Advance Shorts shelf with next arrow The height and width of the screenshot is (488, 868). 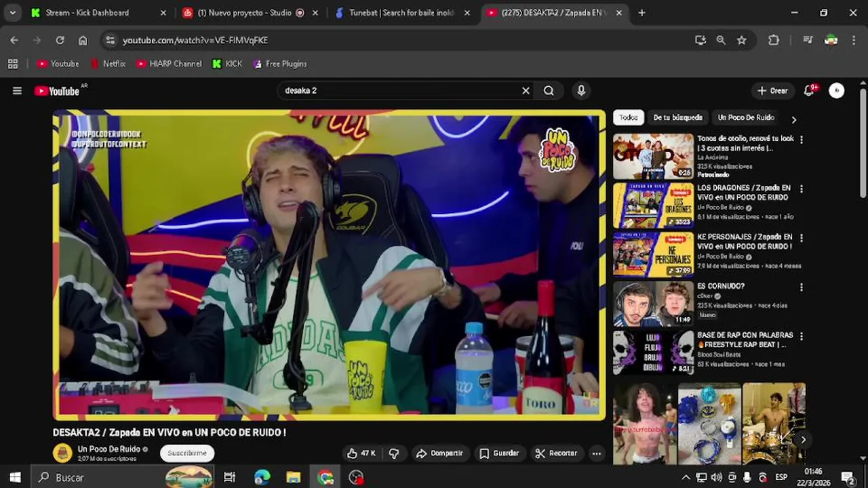(803, 440)
